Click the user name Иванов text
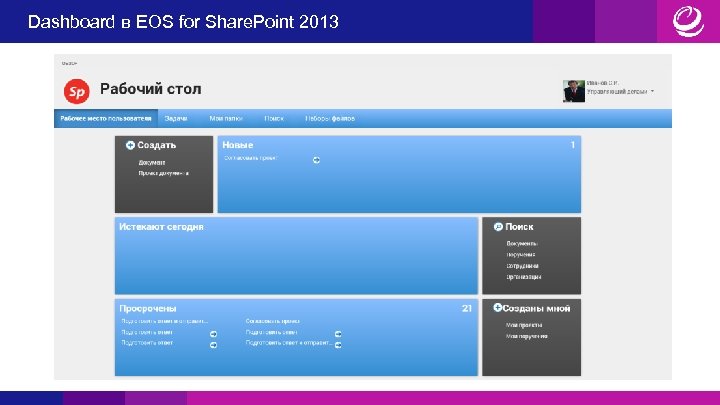 click(x=602, y=83)
